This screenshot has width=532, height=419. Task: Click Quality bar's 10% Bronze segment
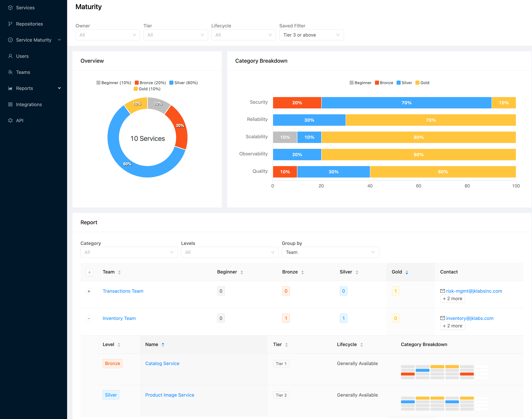[x=285, y=172]
